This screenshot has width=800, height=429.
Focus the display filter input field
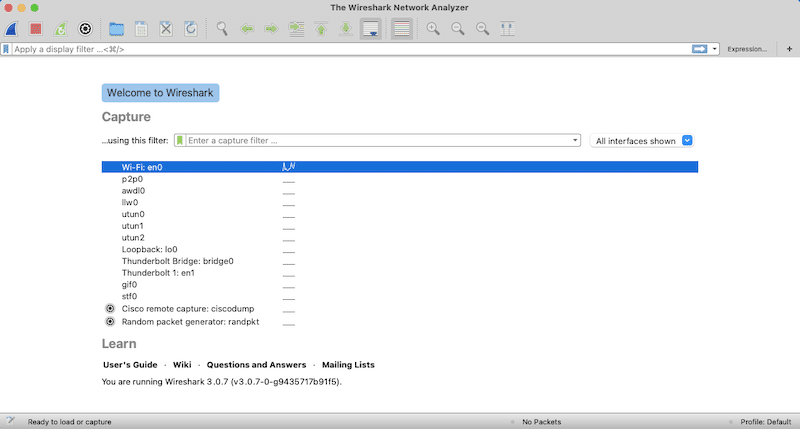(351, 49)
